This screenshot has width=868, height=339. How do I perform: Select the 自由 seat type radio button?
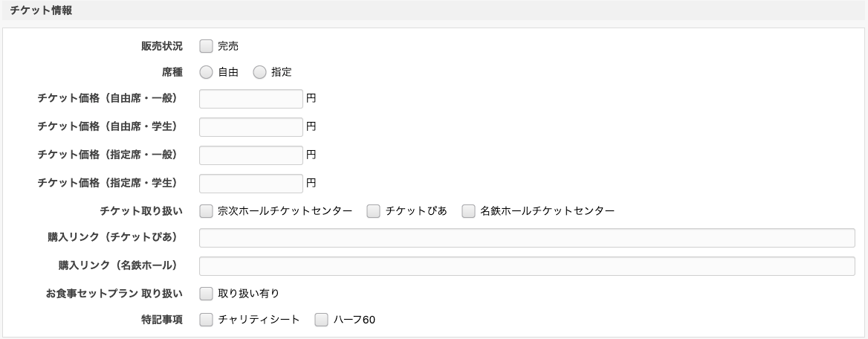206,72
